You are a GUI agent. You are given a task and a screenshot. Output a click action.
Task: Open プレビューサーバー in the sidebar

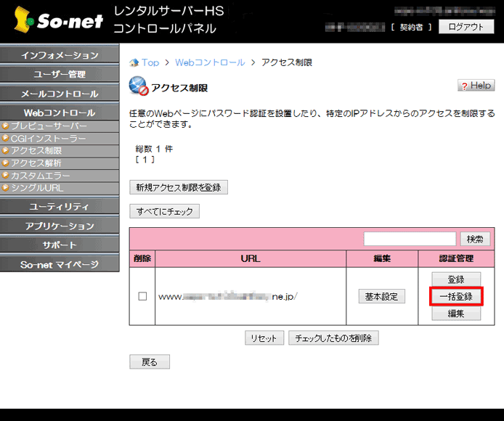44,126
